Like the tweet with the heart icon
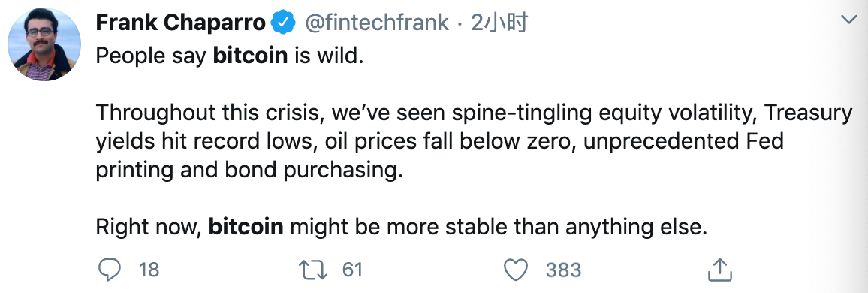This screenshot has width=868, height=293. coord(516,270)
